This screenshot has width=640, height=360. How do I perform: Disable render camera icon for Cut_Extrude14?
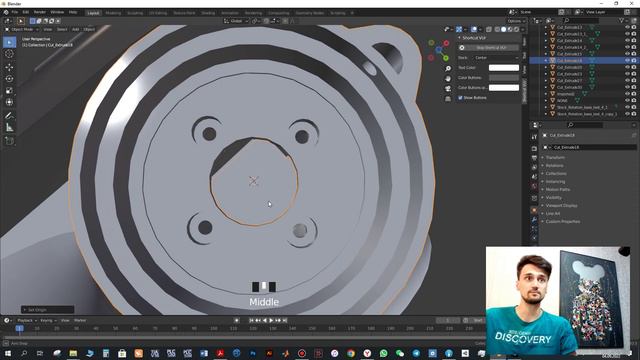point(634,40)
